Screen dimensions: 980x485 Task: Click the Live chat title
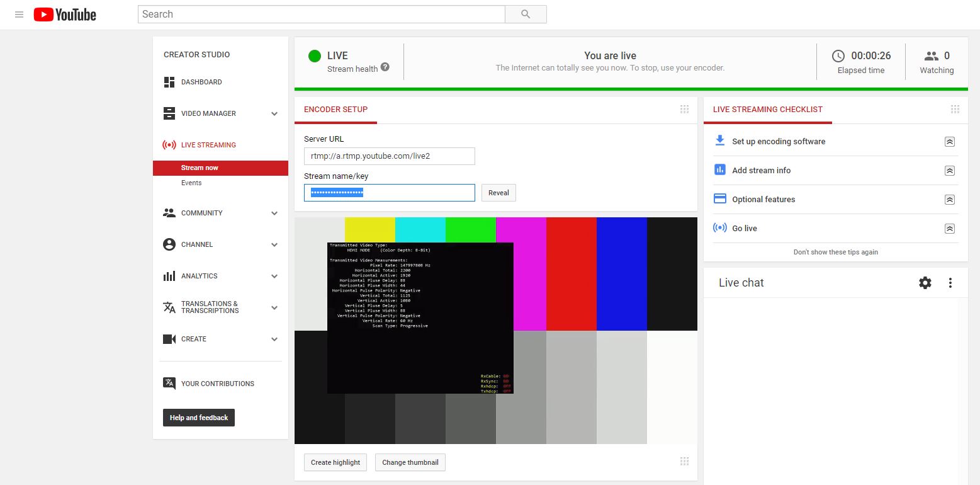click(741, 283)
